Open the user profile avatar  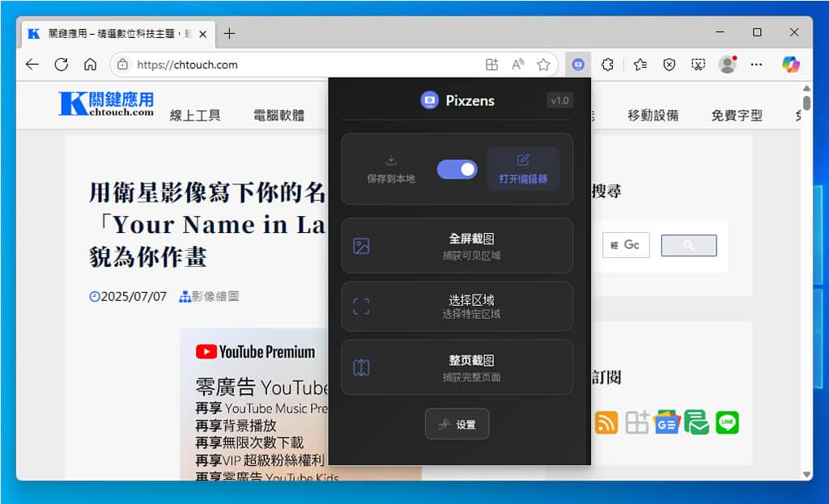[x=728, y=65]
